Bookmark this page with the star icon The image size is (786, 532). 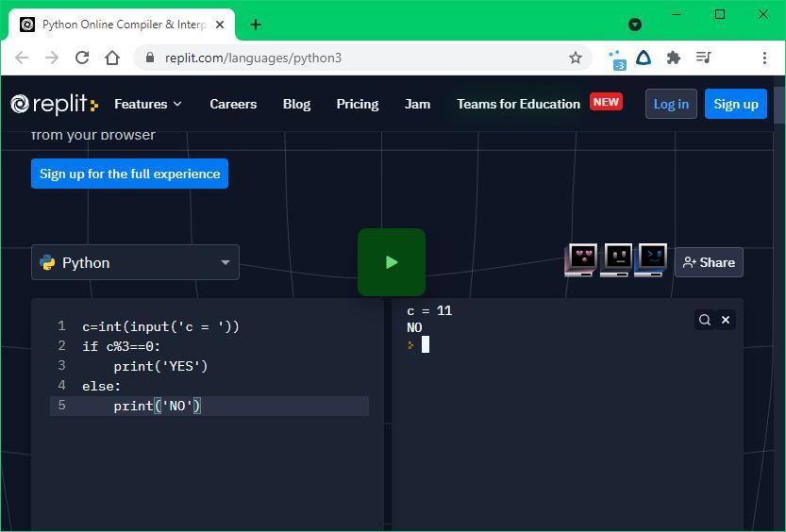point(576,58)
